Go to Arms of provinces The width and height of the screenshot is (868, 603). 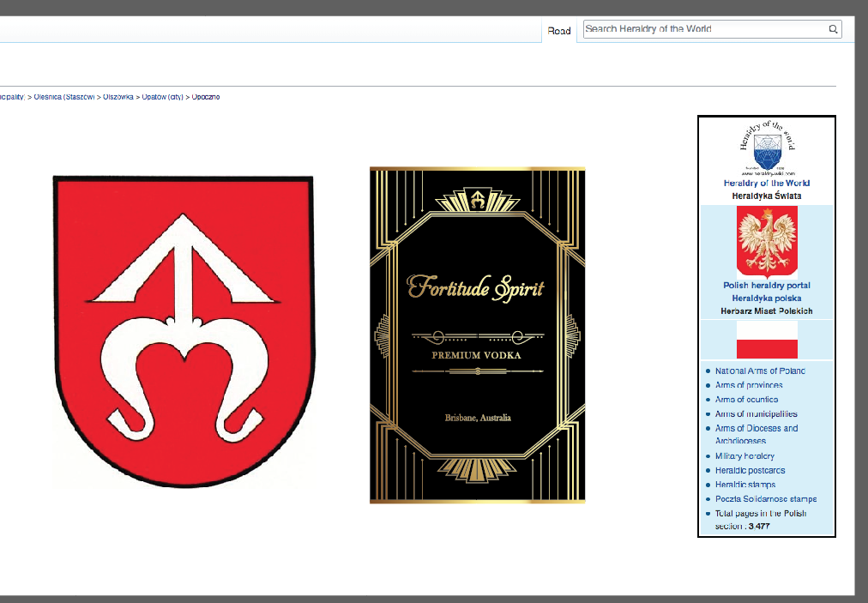[749, 385]
